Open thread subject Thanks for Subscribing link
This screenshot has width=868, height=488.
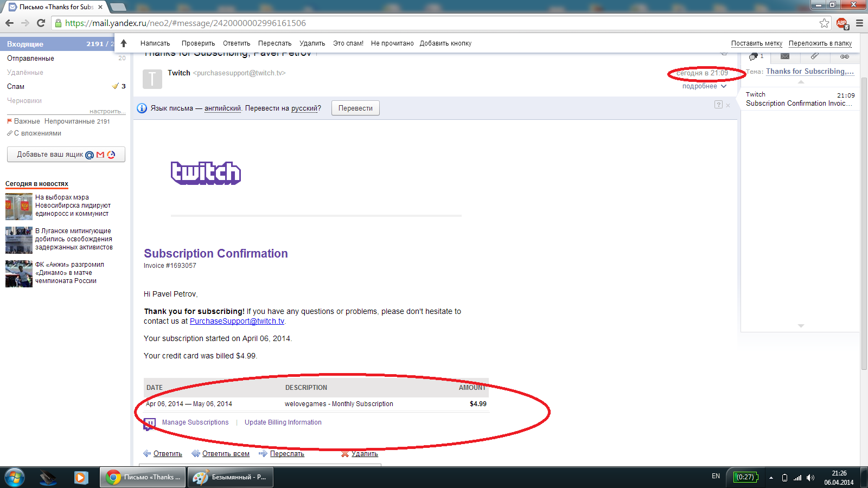point(810,72)
